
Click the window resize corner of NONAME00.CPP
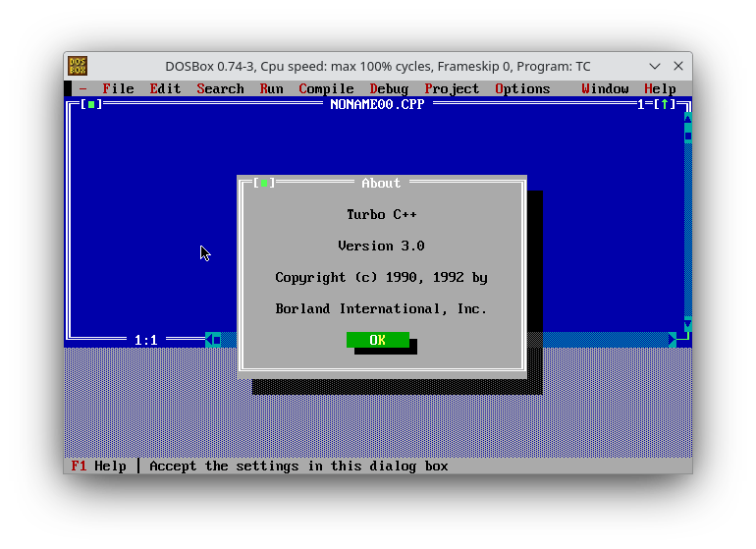click(684, 340)
